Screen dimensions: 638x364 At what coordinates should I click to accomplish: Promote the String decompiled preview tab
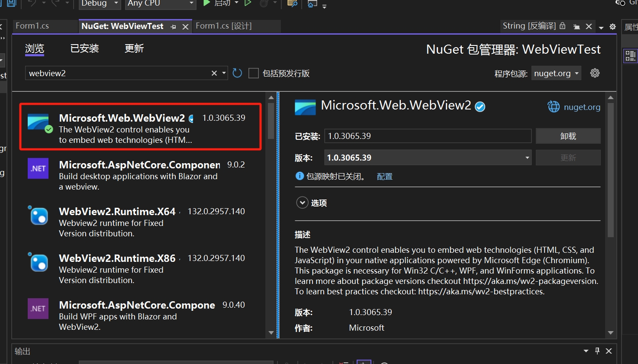pyautogui.click(x=577, y=27)
